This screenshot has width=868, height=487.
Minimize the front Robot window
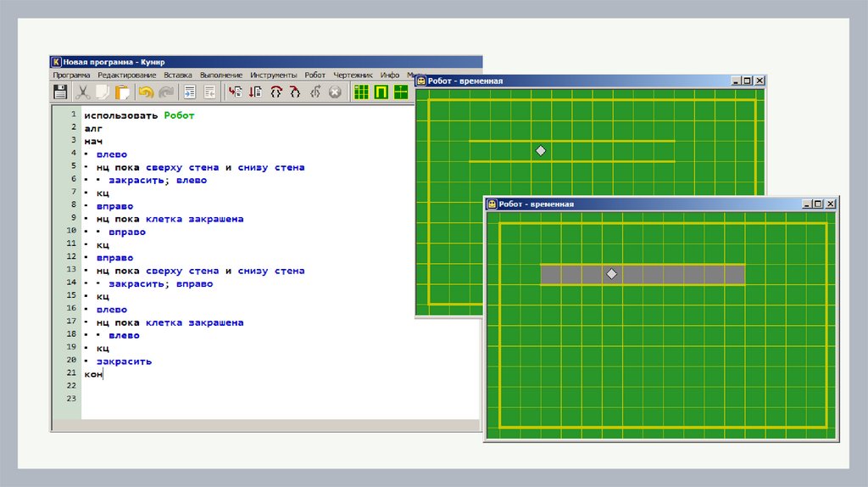pos(807,204)
